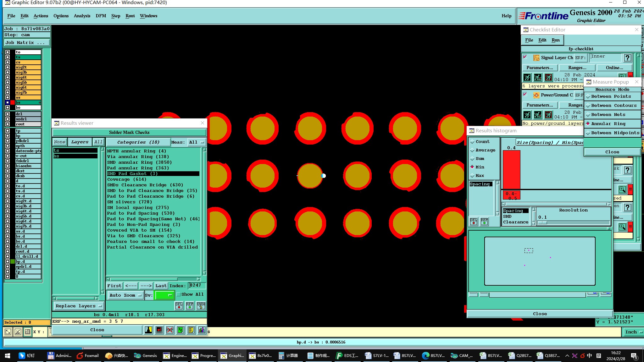Click the DEL icon in Results viewer
This screenshot has width=644, height=362.
tap(179, 305)
